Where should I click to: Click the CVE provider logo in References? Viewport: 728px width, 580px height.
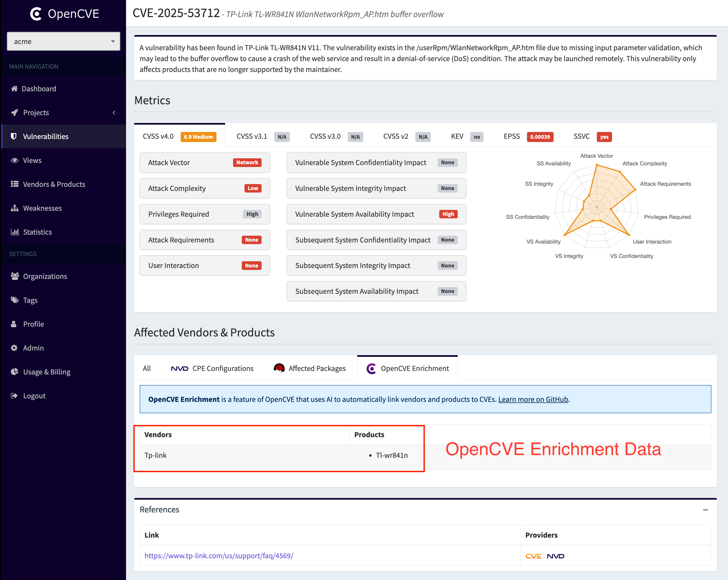(x=533, y=556)
